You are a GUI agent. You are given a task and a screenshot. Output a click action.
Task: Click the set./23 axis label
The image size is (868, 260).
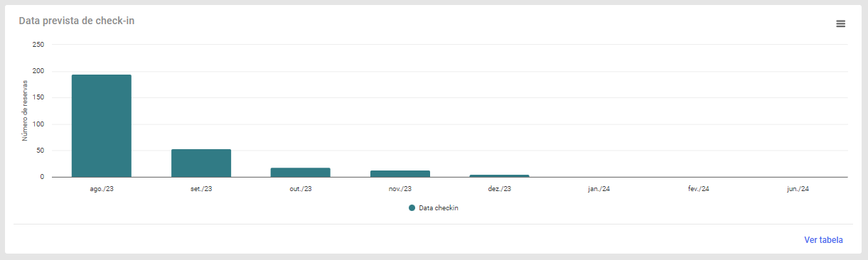pos(201,189)
